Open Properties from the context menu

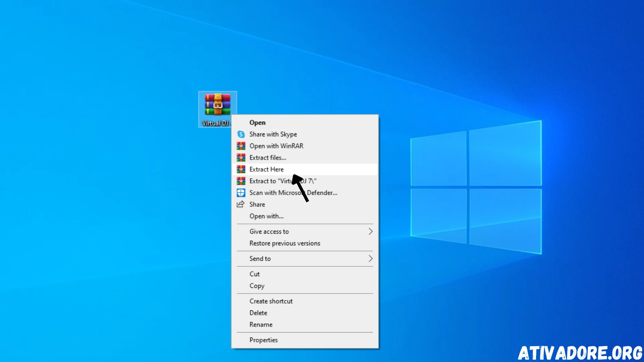(305, 340)
